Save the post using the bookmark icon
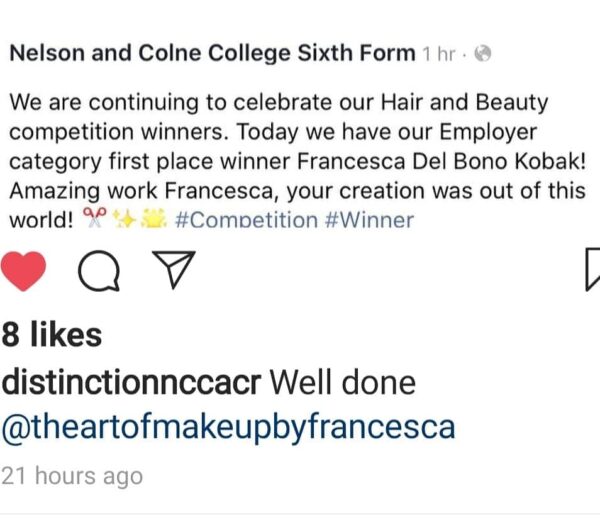 (x=593, y=269)
